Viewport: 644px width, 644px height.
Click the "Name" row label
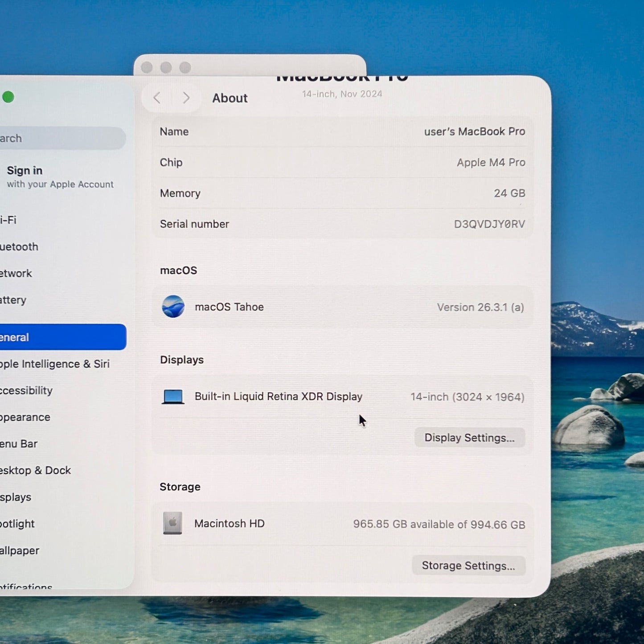click(x=174, y=131)
